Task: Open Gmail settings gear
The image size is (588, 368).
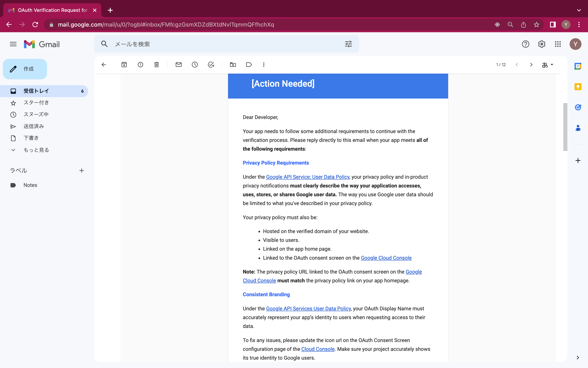Action: pos(542,44)
